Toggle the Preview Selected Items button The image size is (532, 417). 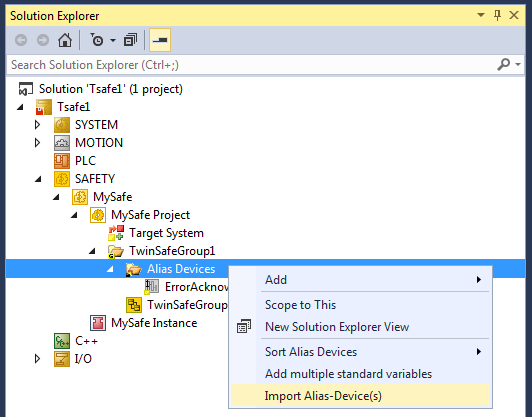[x=160, y=40]
